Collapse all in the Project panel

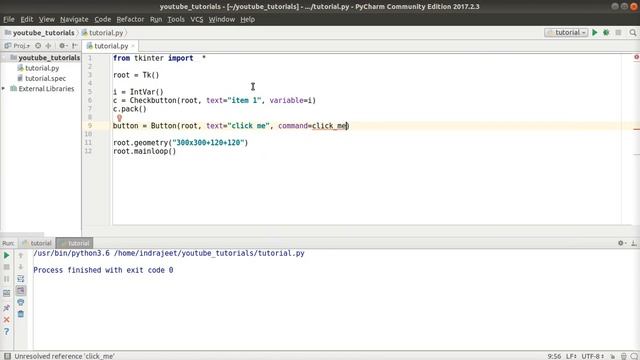pos(48,46)
